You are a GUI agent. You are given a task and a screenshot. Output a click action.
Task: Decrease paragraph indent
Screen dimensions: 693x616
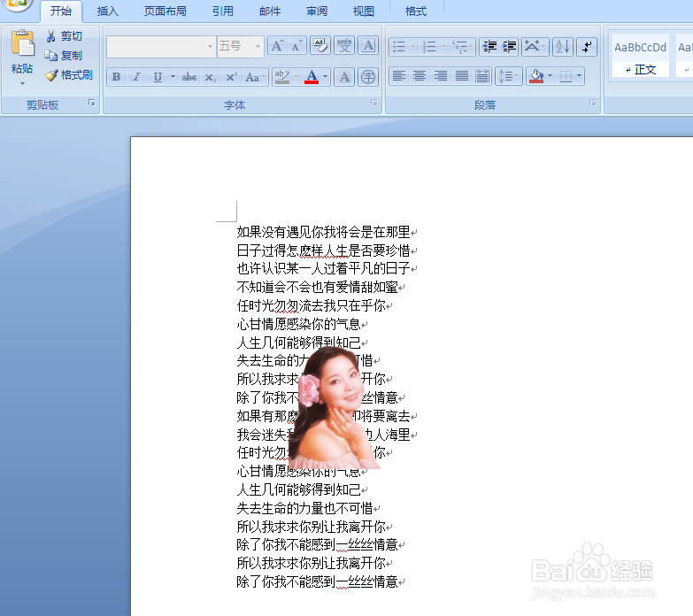pos(489,46)
